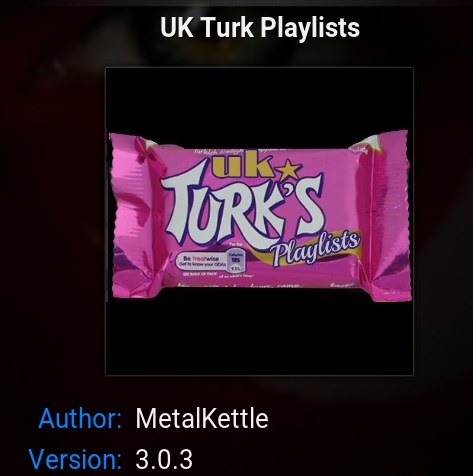Select the "UK Turk Playlists" addon title
The image size is (473, 476).
pos(260,27)
